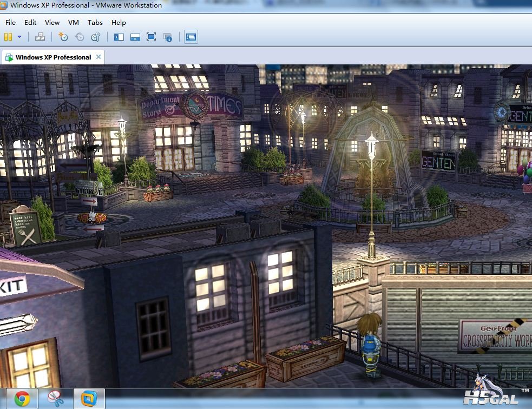Open the Tabs menu
532x409 pixels.
point(95,22)
